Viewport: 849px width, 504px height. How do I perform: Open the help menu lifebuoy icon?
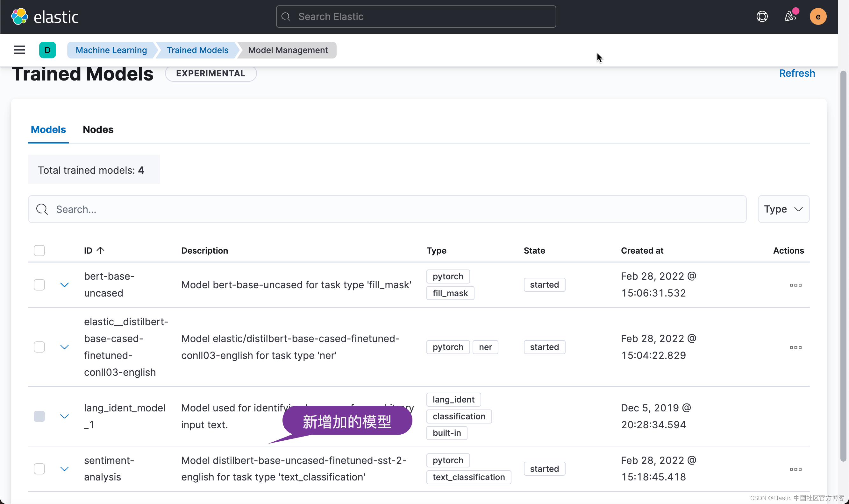point(762,17)
